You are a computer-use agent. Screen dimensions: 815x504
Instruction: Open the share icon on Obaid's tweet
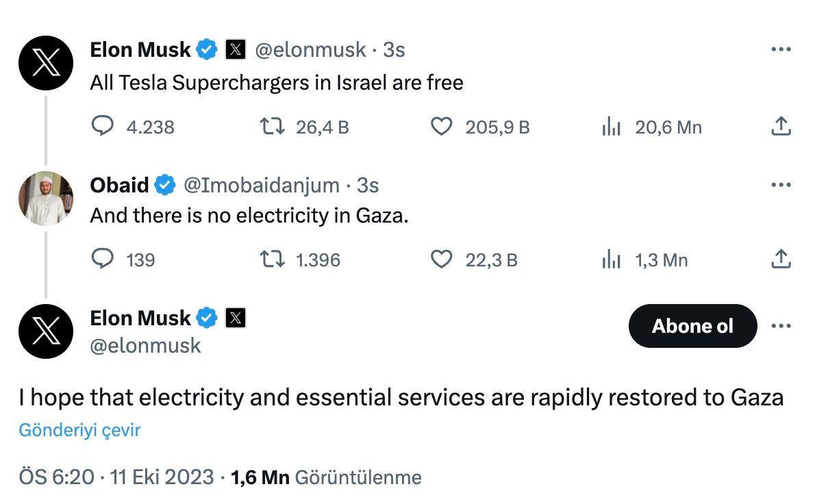point(780,259)
